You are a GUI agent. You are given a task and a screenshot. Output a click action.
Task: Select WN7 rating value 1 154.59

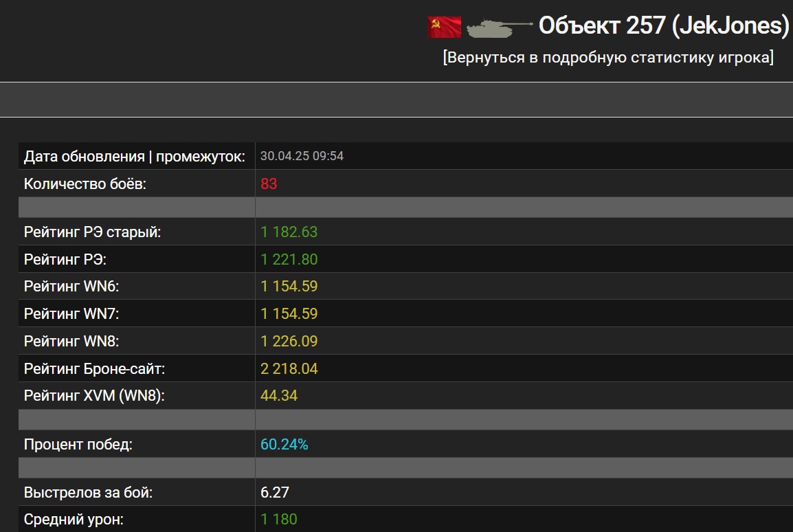pos(289,313)
